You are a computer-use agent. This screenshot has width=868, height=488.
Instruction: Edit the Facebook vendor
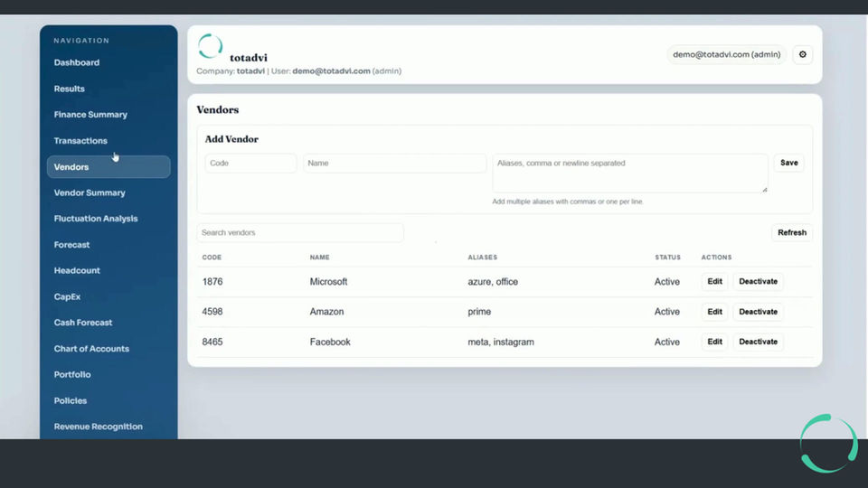pyautogui.click(x=714, y=342)
